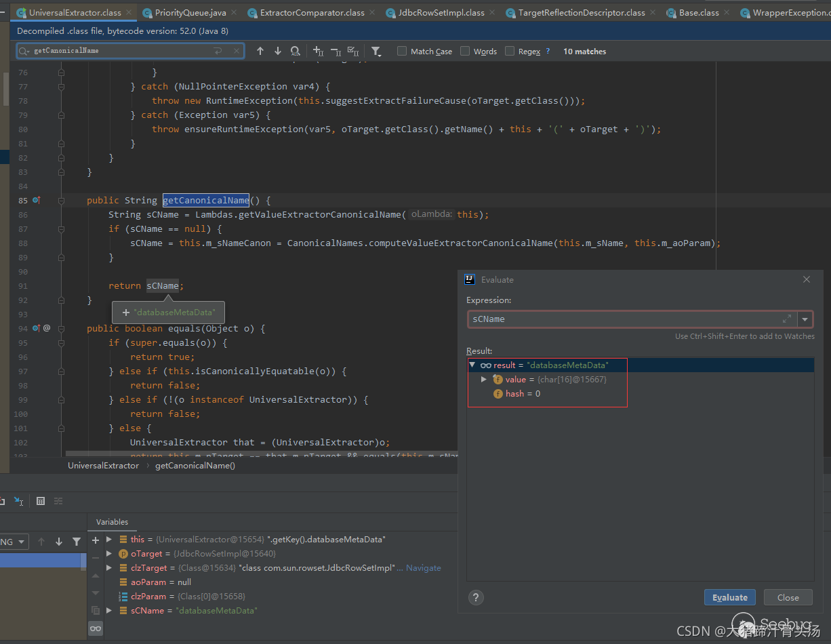This screenshot has height=644, width=831.
Task: Click New Watch plus icon in Variables
Action: (96, 540)
